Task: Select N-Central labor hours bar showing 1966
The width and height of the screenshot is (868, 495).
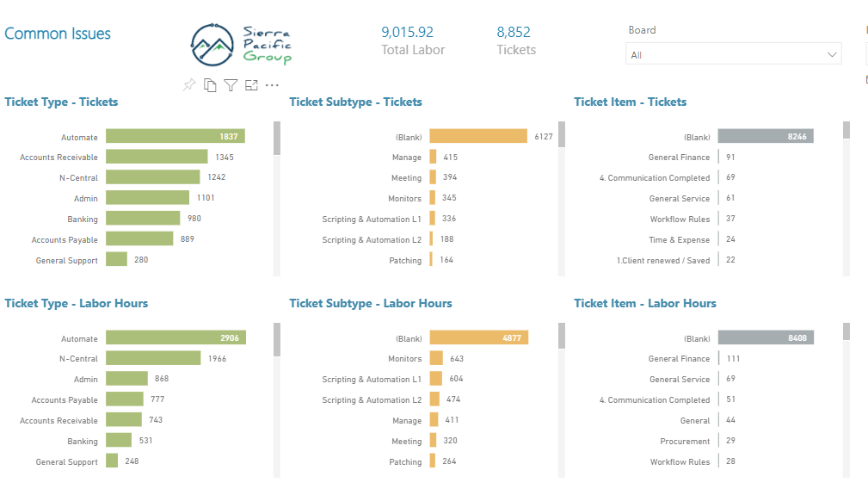Action: 153,358
